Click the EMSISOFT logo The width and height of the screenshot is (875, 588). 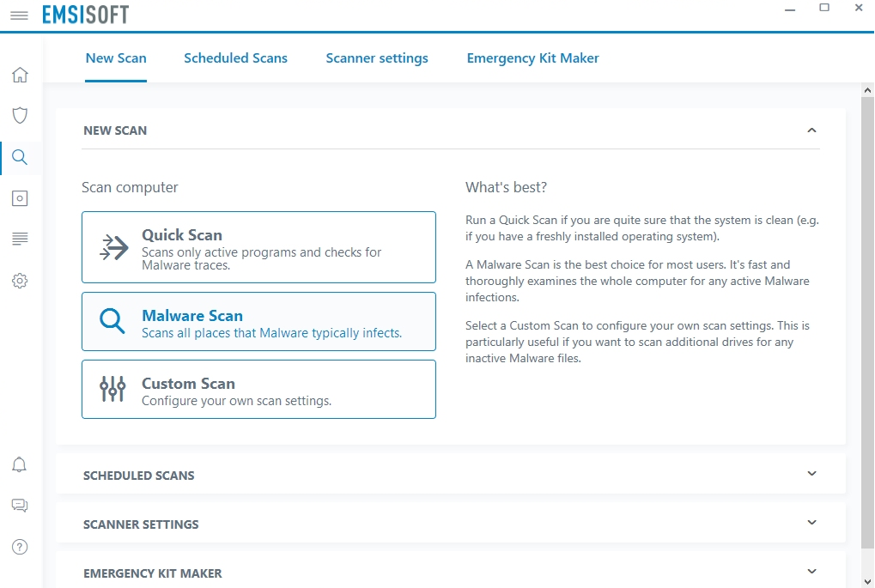(x=85, y=15)
